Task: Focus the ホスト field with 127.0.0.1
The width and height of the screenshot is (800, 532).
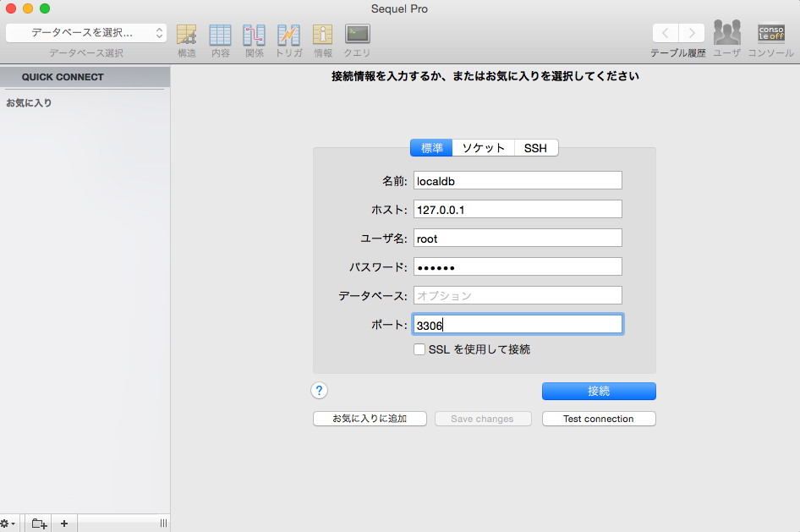Action: click(x=518, y=209)
